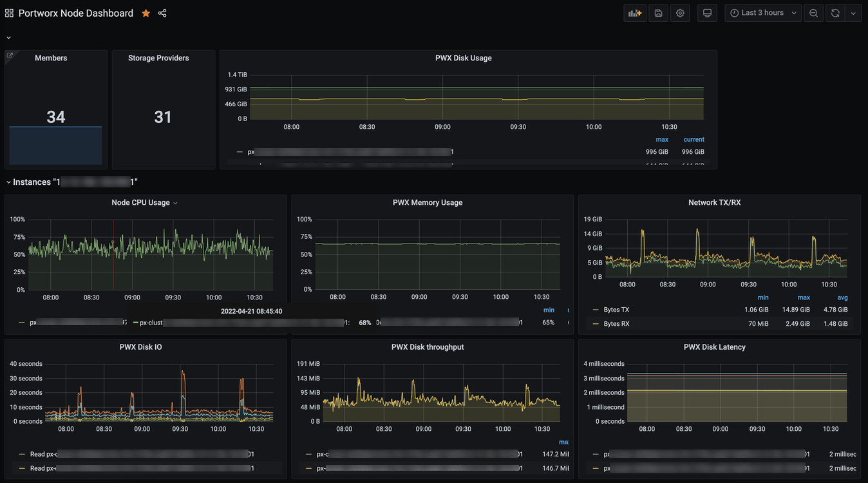Image resolution: width=868 pixels, height=483 pixels.
Task: Zoom out the time range with magnifier icon
Action: pos(813,12)
